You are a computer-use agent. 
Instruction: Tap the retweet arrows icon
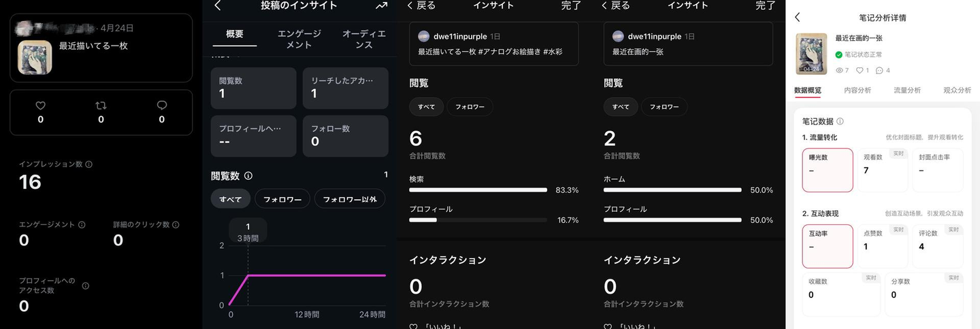(x=101, y=105)
